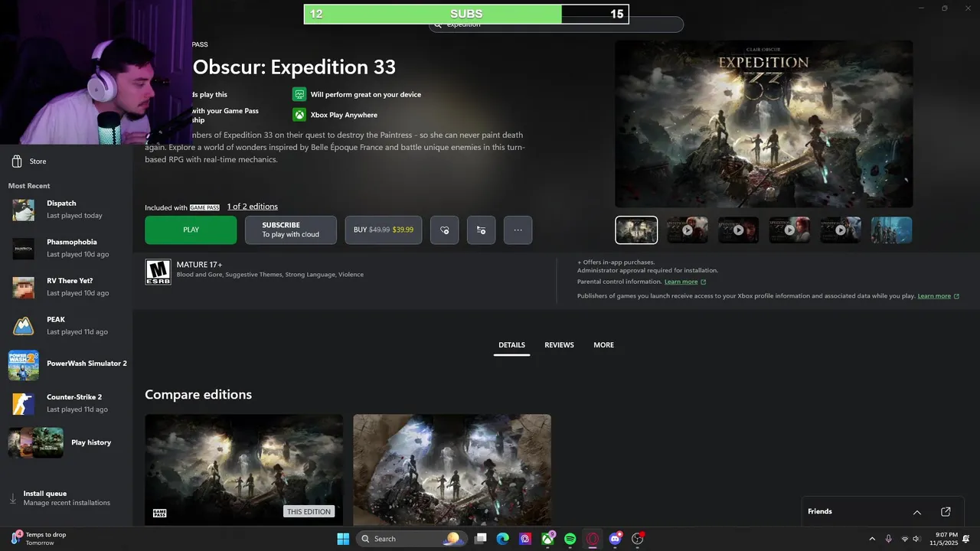Image resolution: width=980 pixels, height=551 pixels.
Task: Open Phasmophobia from the recent list
Action: click(x=67, y=248)
